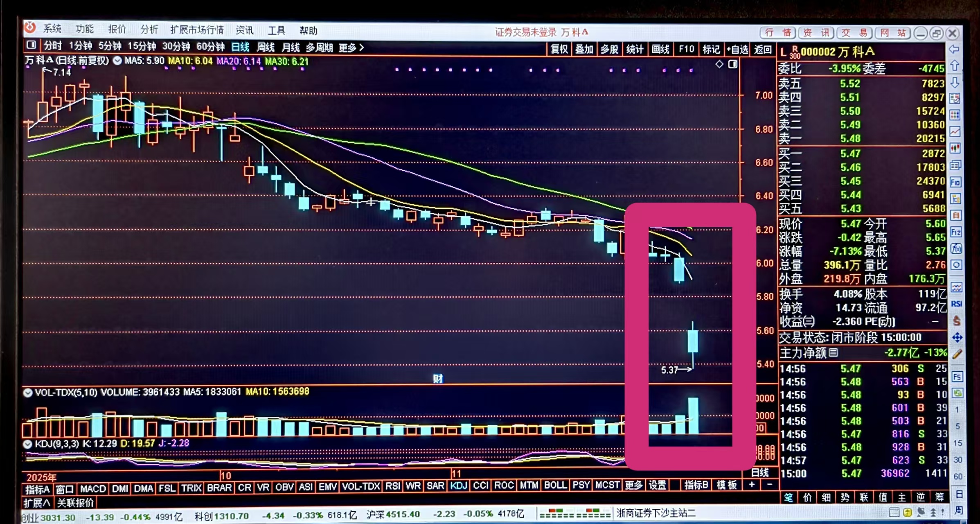Expand the VOL-TDX indicator dropdown arrow
The width and height of the screenshot is (980, 524).
27,393
